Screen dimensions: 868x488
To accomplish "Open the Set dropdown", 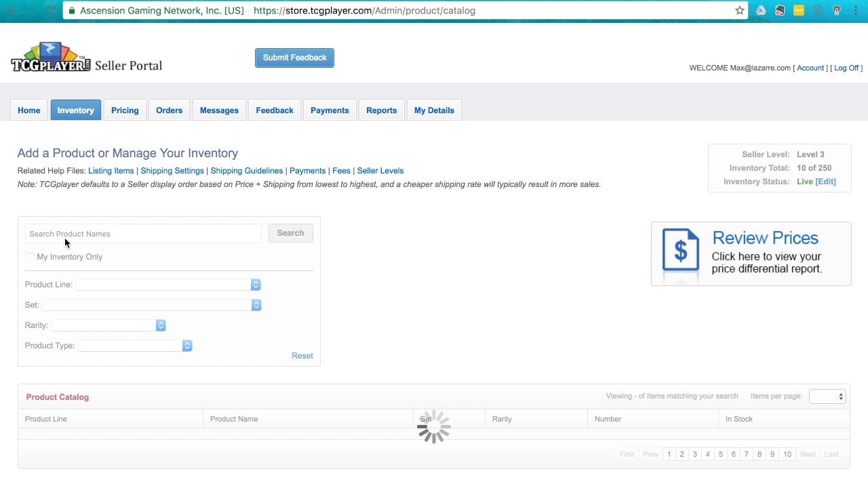I will (151, 305).
